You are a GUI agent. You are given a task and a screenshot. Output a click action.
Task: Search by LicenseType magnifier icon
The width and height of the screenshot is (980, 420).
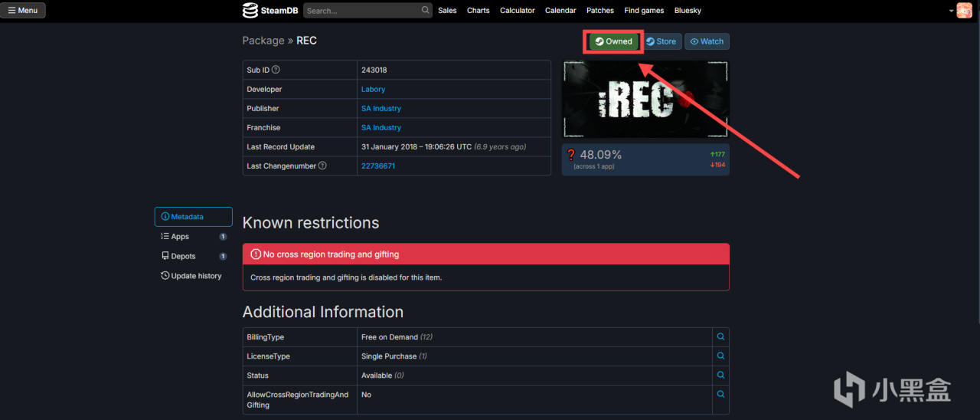(720, 356)
